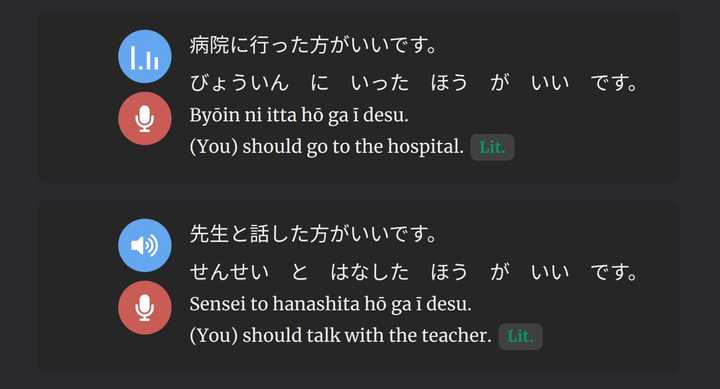Select the Japanese sentence 先生と話した方がいいです

(x=313, y=234)
